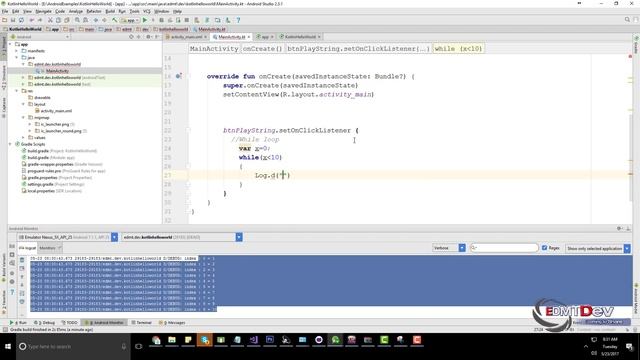Click the green Run app button in toolbar
640x360 pixels.
pyautogui.click(x=144, y=20)
